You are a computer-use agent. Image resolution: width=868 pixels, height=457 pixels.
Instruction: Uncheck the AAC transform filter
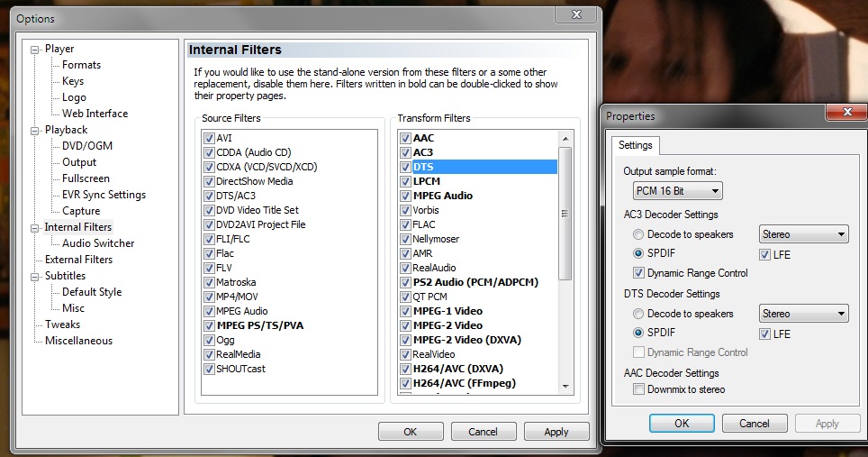(405, 138)
